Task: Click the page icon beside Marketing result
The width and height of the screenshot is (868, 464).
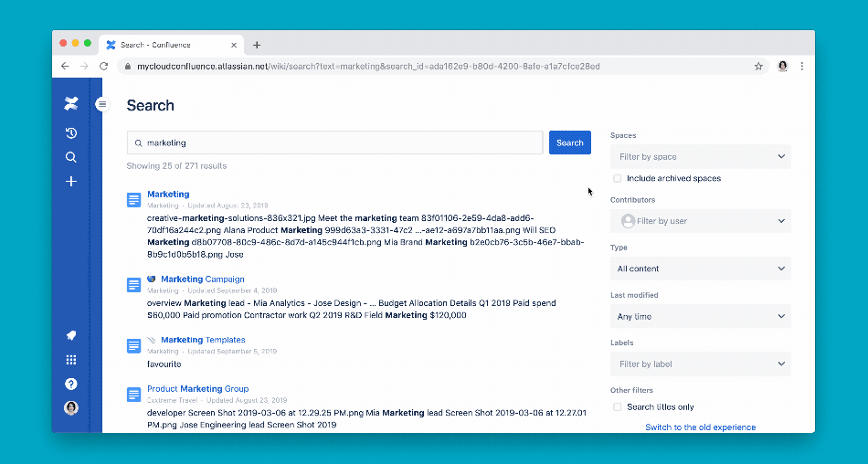Action: click(x=133, y=200)
